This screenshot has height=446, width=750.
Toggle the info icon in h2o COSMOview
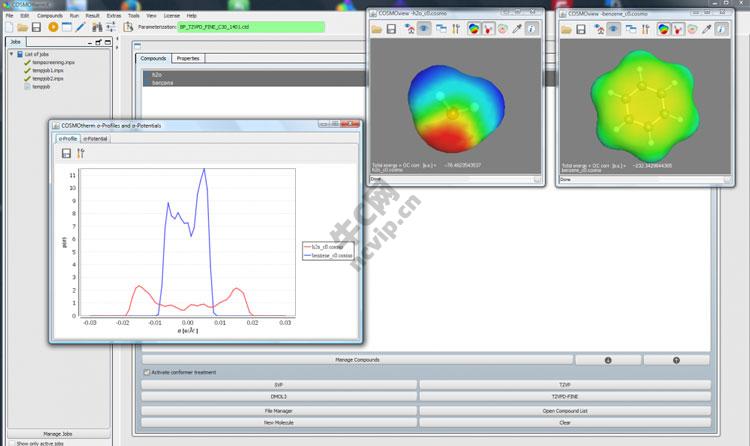coord(531,29)
